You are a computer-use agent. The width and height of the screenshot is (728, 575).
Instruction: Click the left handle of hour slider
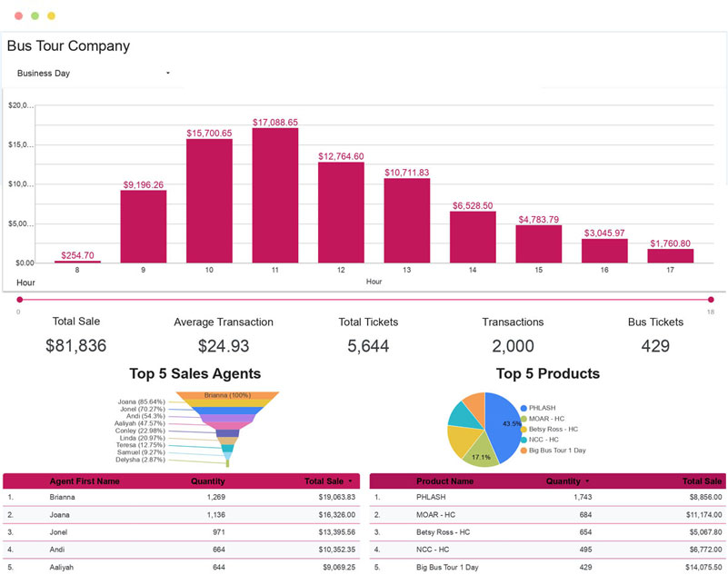tap(18, 298)
